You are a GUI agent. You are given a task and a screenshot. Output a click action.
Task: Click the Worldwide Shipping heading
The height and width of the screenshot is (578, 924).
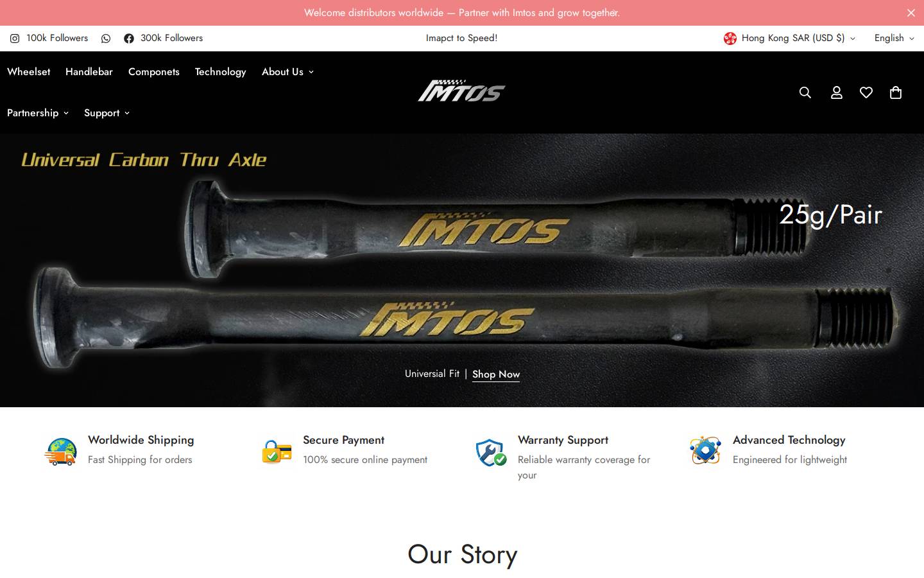[141, 440]
